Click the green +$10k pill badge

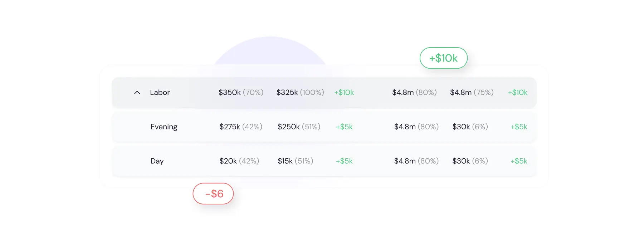click(x=443, y=58)
